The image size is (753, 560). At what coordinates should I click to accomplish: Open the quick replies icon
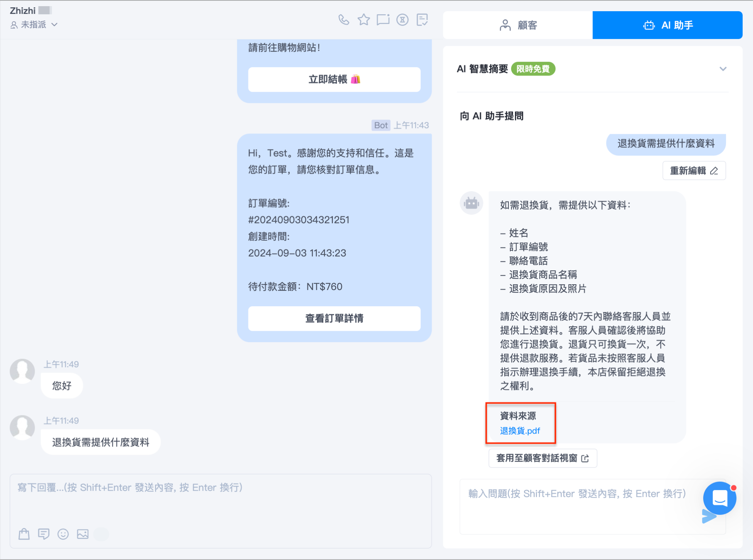[44, 534]
